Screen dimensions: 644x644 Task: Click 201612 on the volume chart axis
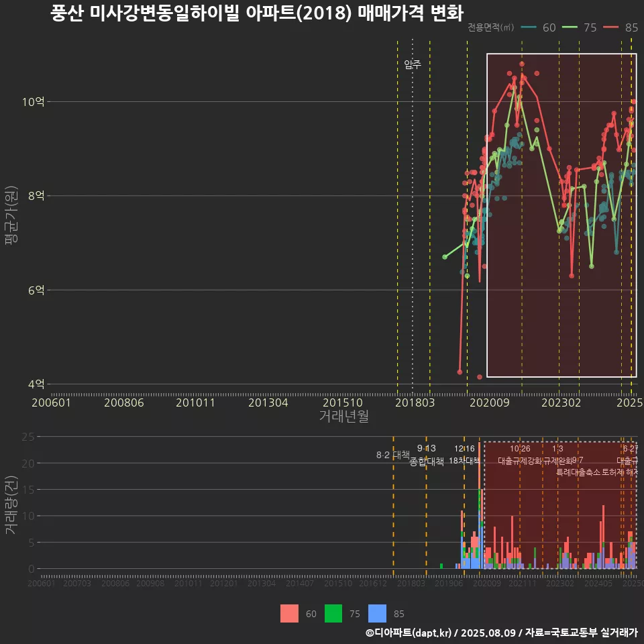pos(373,583)
